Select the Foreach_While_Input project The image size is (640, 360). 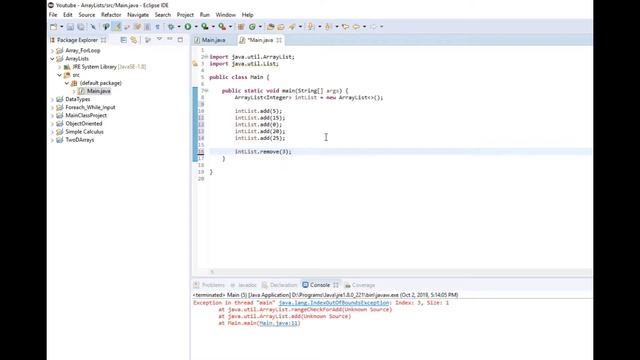coord(90,107)
